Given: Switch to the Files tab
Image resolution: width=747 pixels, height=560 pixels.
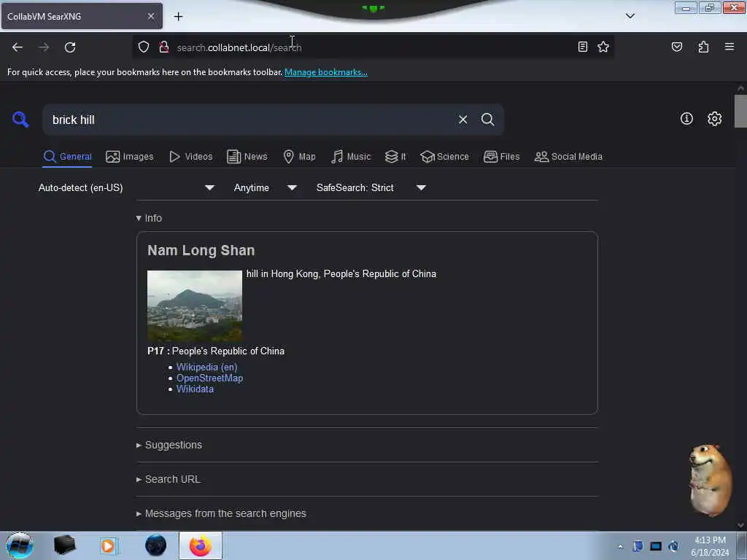Looking at the screenshot, I should (501, 157).
